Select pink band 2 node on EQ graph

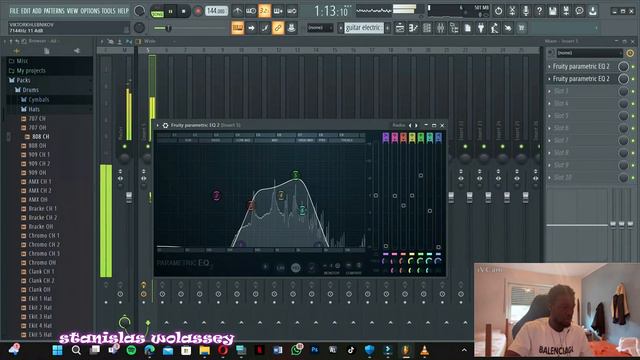tap(217, 195)
